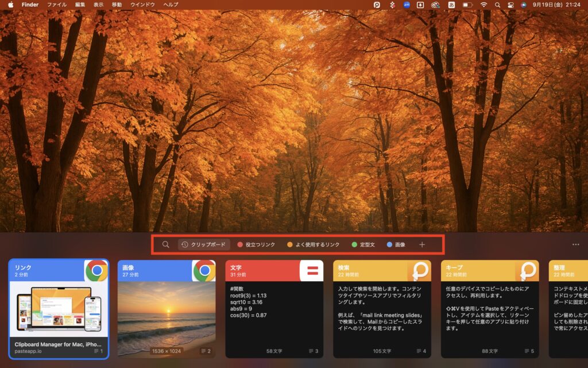Screen dimensions: 588x368
Task: Select the green 定型文 pinboard
Action: [363, 244]
